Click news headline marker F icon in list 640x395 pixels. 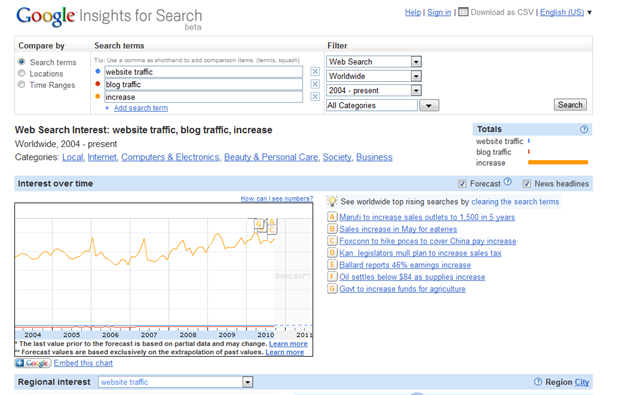[x=332, y=277]
